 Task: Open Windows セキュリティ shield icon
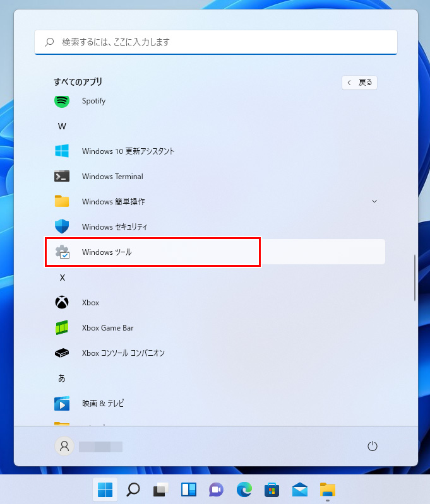[x=62, y=226]
